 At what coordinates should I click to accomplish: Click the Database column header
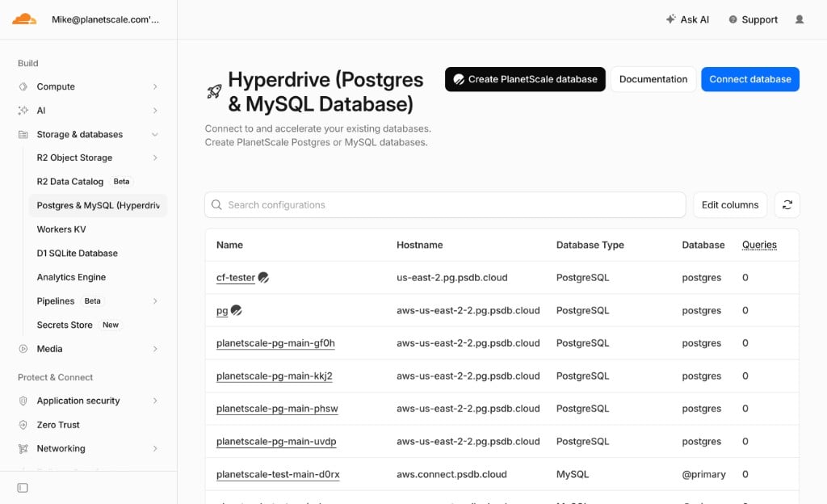coord(703,245)
